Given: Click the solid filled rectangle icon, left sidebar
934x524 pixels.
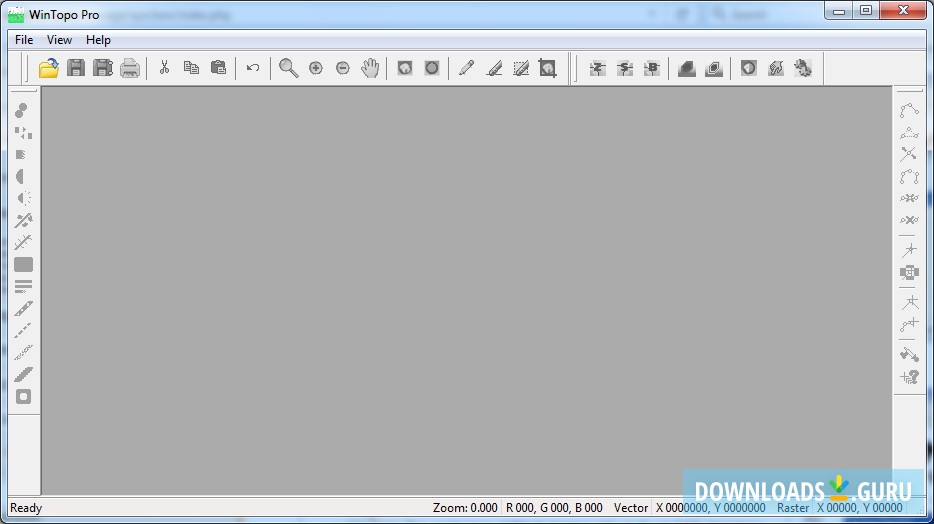Looking at the screenshot, I should 23,264.
